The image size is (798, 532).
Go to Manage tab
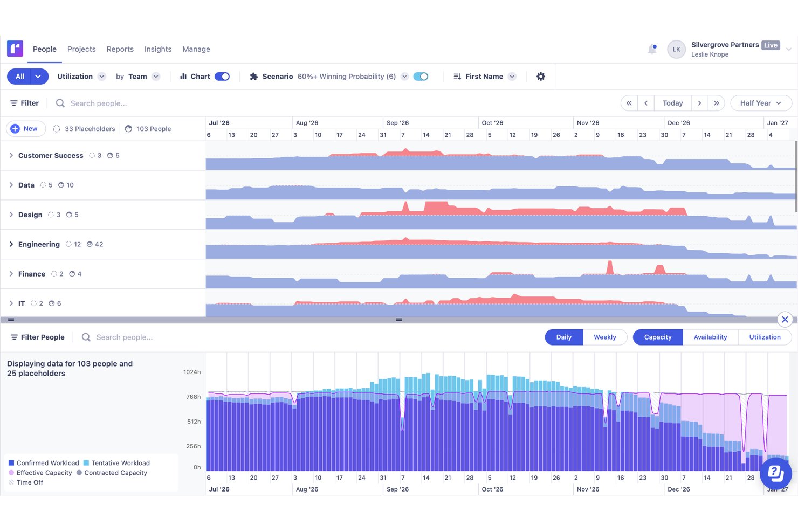[196, 49]
